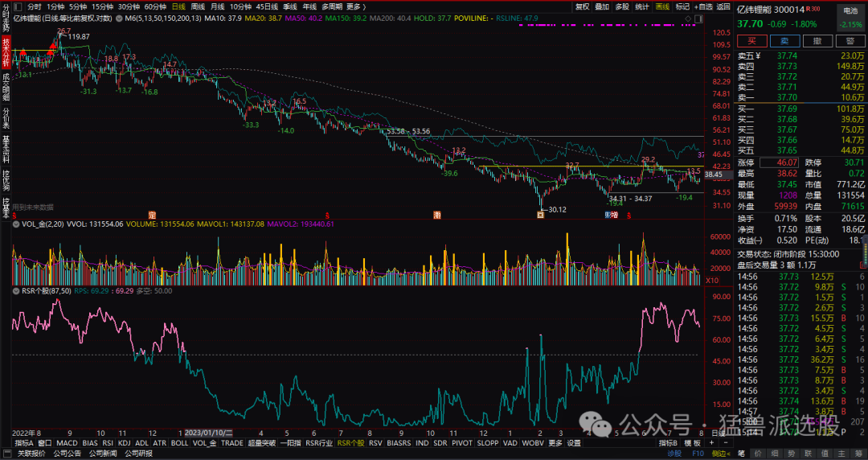The width and height of the screenshot is (868, 460).
Task: Click date label 2023/01/10/二 on time axis
Action: tap(209, 433)
